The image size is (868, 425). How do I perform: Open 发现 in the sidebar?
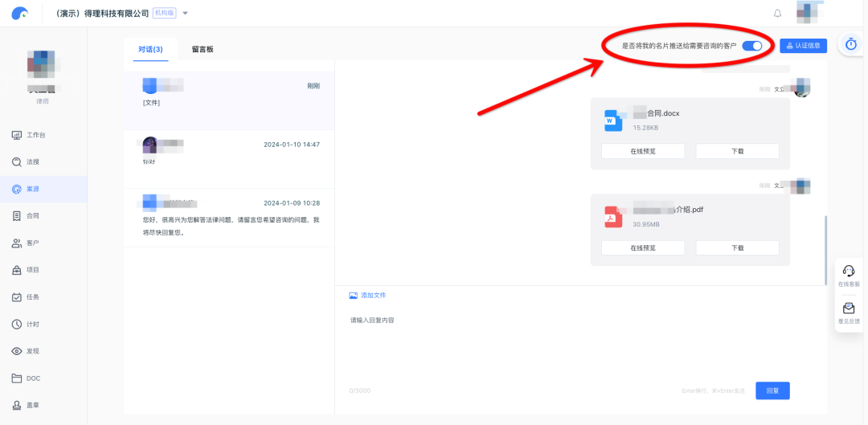click(x=43, y=351)
